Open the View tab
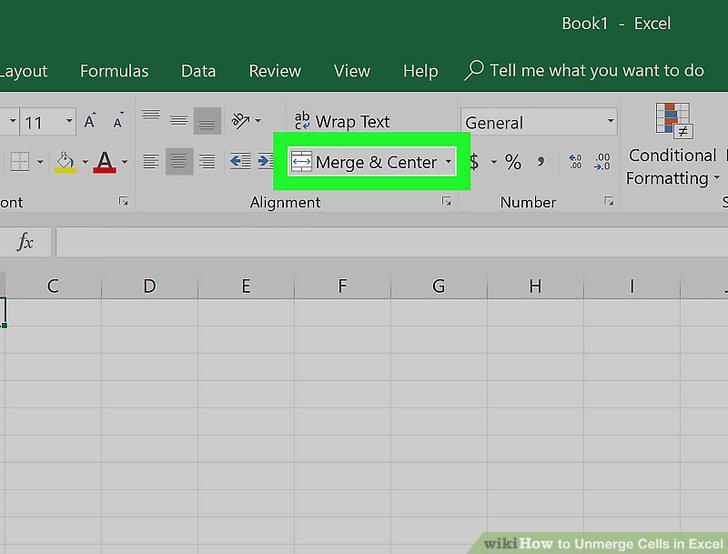The height and width of the screenshot is (554, 728). click(x=352, y=71)
